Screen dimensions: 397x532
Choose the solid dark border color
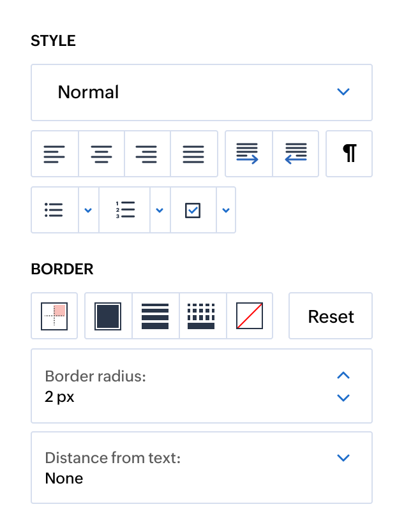click(x=108, y=316)
